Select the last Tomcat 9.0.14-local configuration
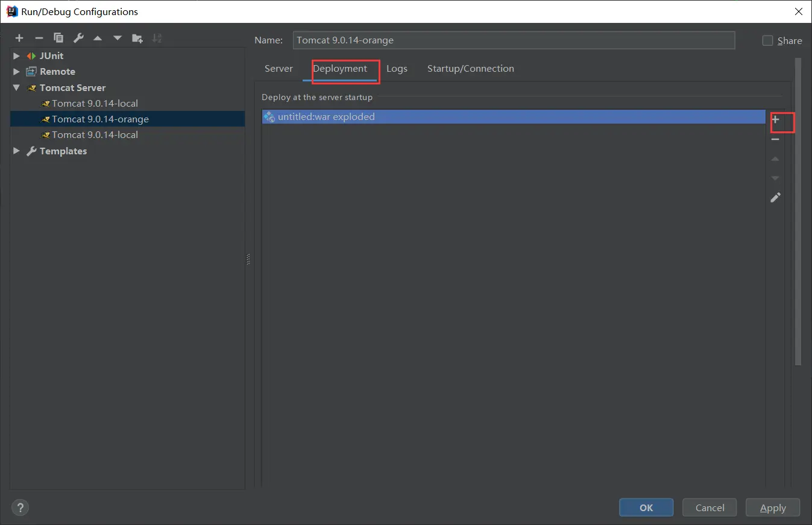 coord(95,134)
